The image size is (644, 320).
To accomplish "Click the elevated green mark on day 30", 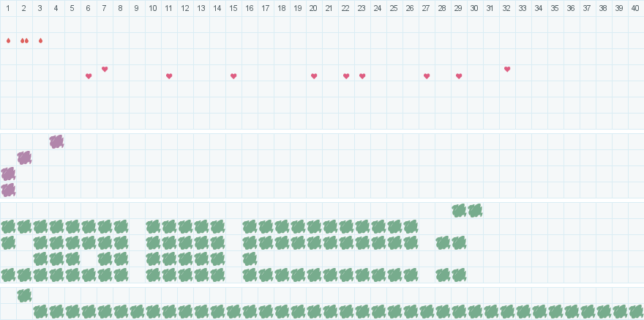I will click(x=475, y=210).
